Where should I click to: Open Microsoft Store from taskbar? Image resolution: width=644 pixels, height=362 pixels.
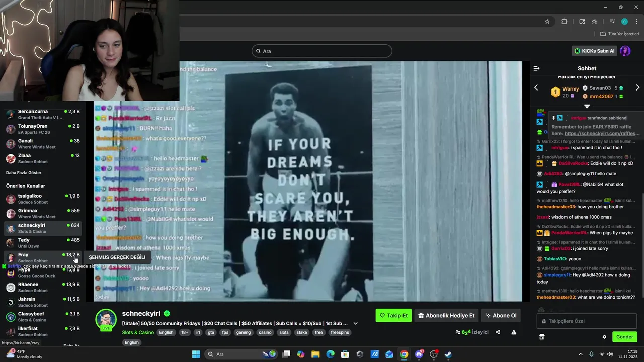click(345, 354)
